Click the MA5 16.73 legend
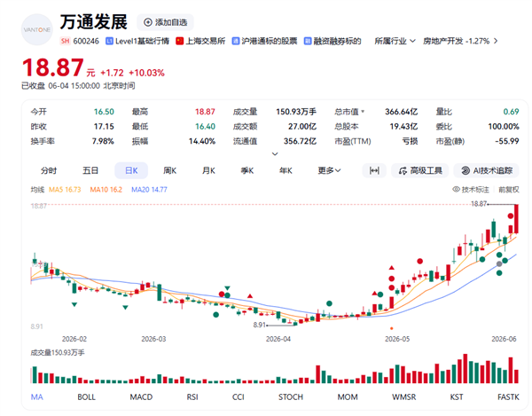This screenshot has width=532, height=416. [65, 189]
